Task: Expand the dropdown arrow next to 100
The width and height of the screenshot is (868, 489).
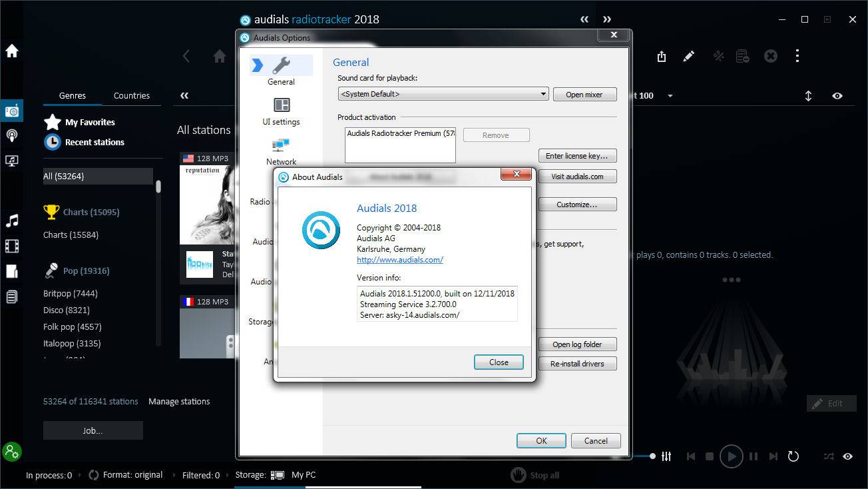Action: [x=670, y=96]
